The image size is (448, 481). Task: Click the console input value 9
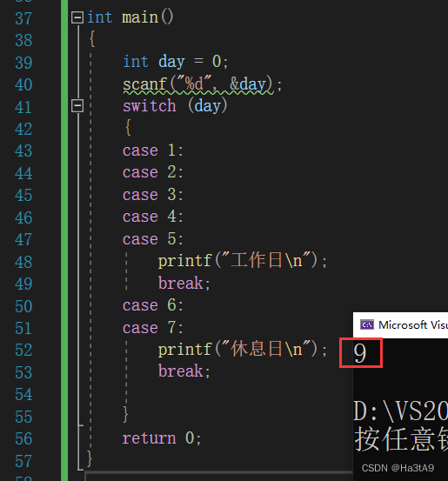360,353
